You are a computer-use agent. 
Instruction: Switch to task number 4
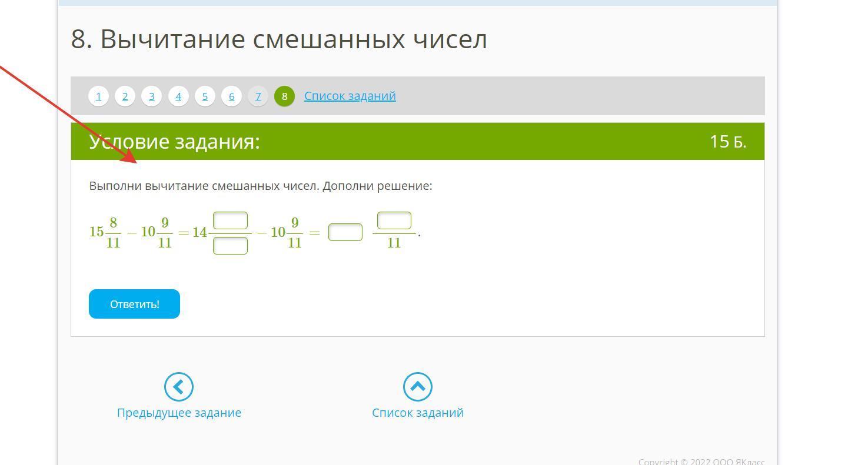click(178, 96)
